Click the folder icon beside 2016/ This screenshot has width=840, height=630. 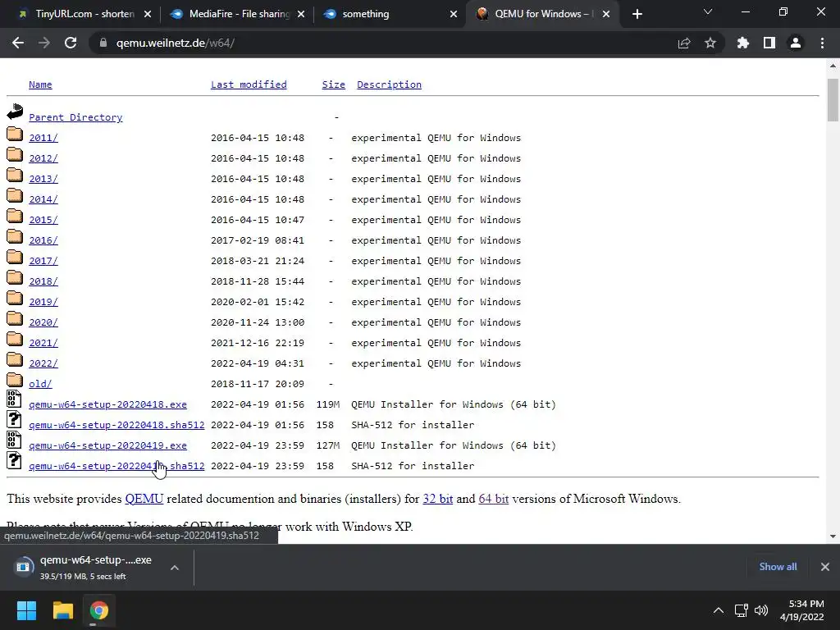15,235
